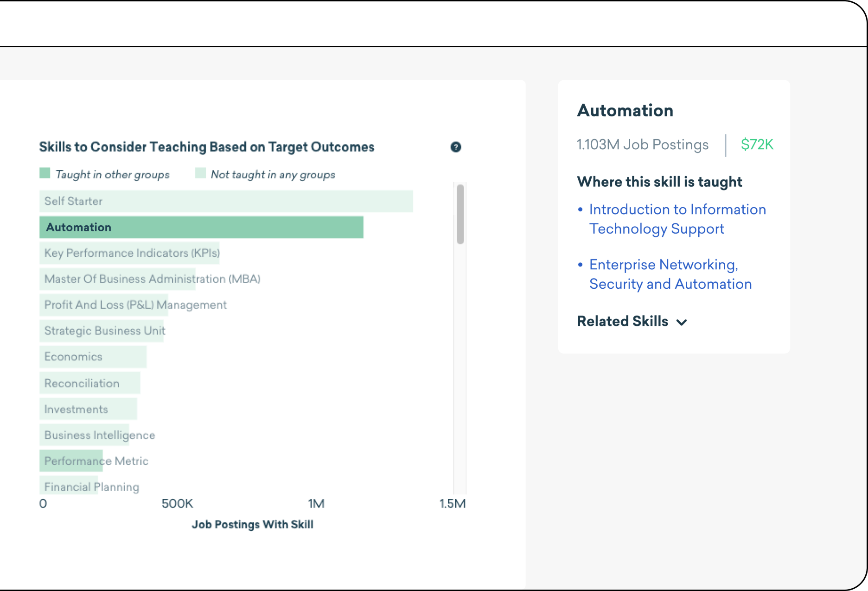Click the light 'Not taught in any groups' swatch
This screenshot has height=591, width=868.
[x=200, y=173]
